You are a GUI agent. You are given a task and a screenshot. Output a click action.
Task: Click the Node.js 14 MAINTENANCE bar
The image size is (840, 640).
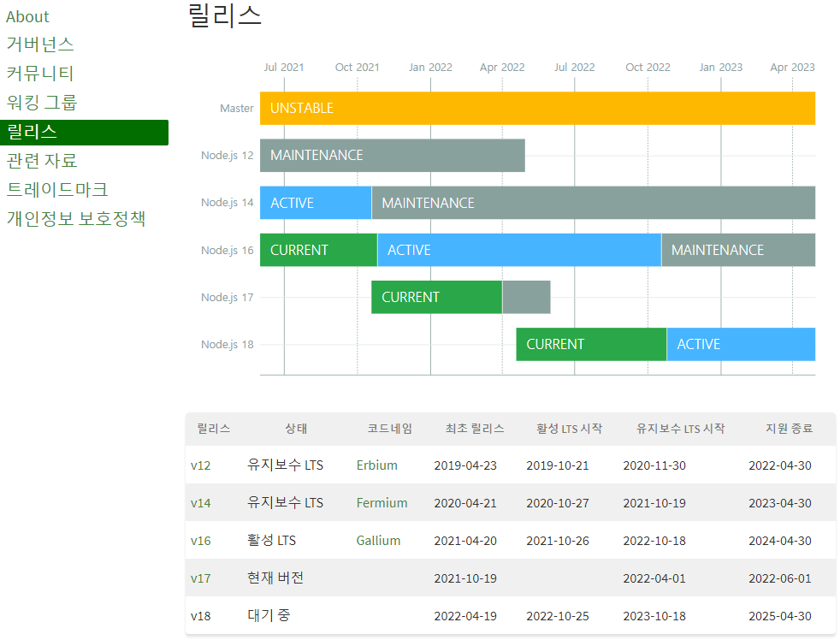[x=594, y=203]
